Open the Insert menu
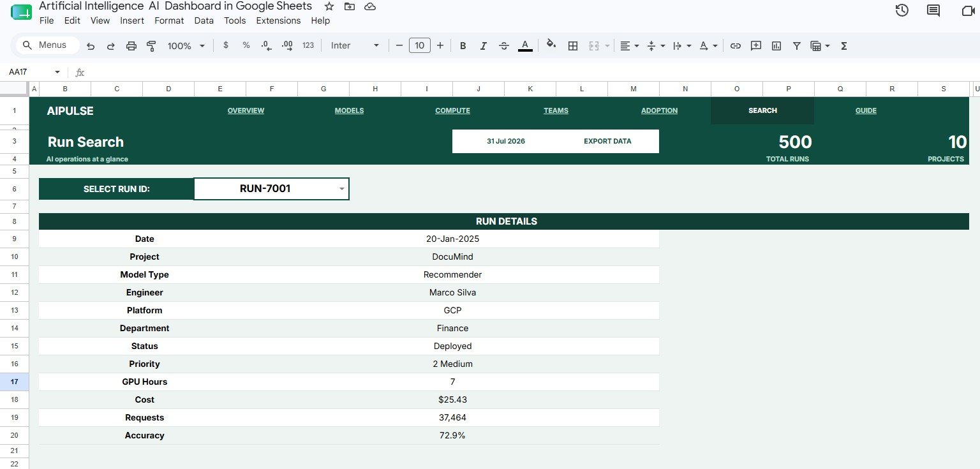 tap(132, 20)
